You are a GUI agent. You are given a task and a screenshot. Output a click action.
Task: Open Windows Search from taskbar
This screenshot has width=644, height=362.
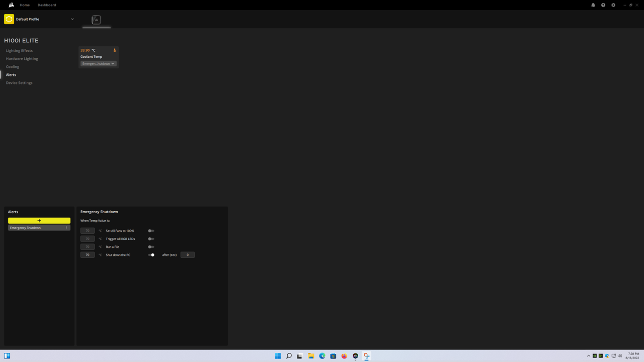[289, 356]
